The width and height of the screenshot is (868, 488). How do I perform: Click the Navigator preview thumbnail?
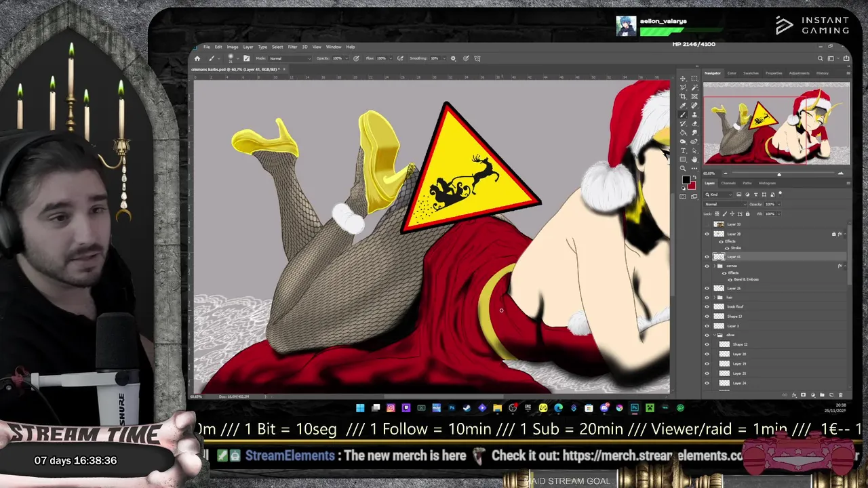click(x=776, y=124)
